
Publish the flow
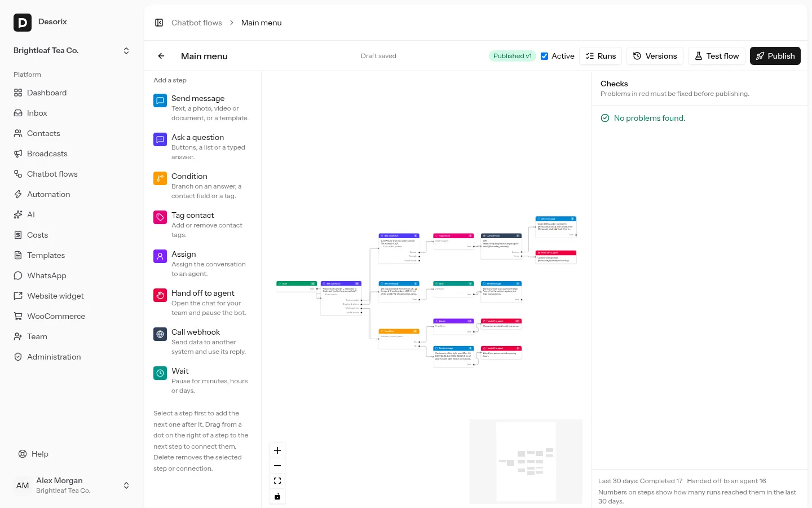[x=775, y=56]
